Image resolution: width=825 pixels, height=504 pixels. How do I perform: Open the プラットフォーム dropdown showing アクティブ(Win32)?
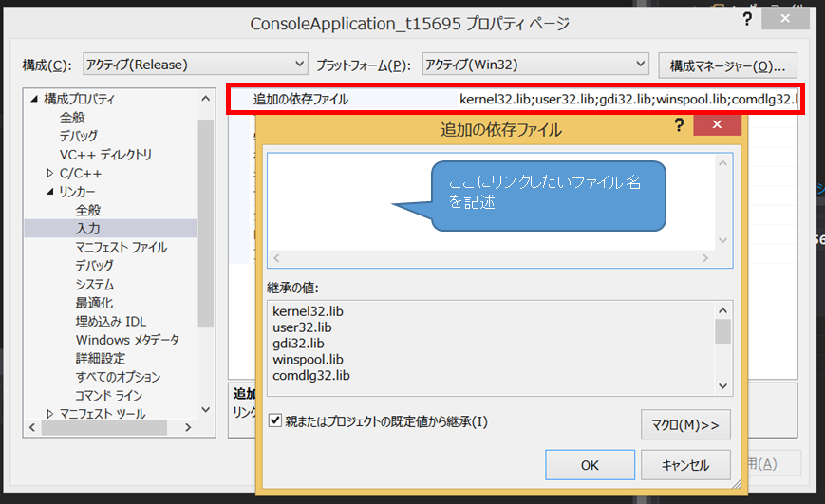click(x=534, y=65)
